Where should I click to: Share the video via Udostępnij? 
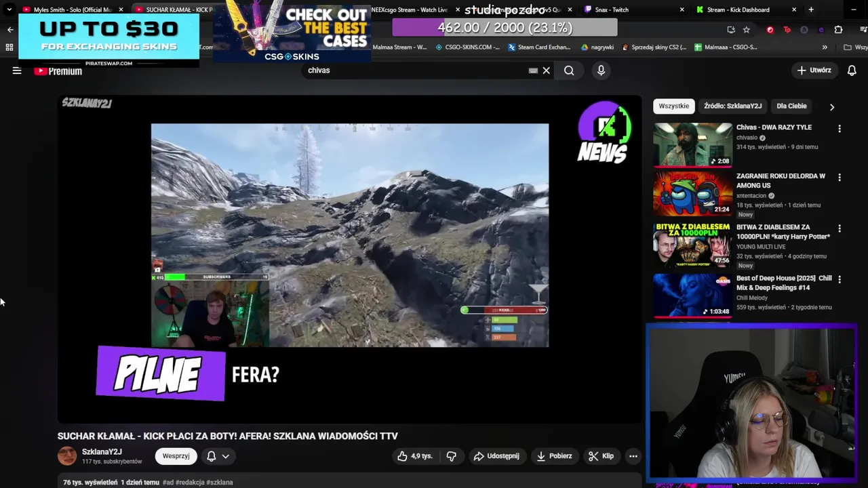pos(496,456)
